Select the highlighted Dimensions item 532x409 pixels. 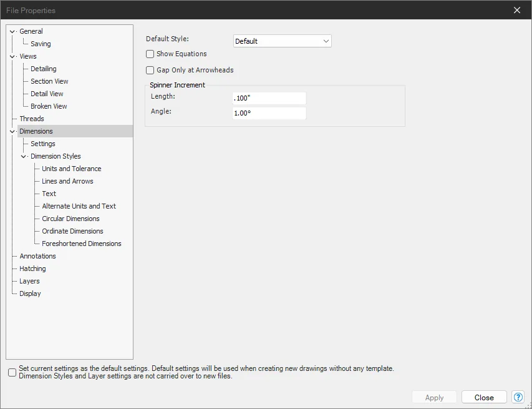(x=75, y=131)
